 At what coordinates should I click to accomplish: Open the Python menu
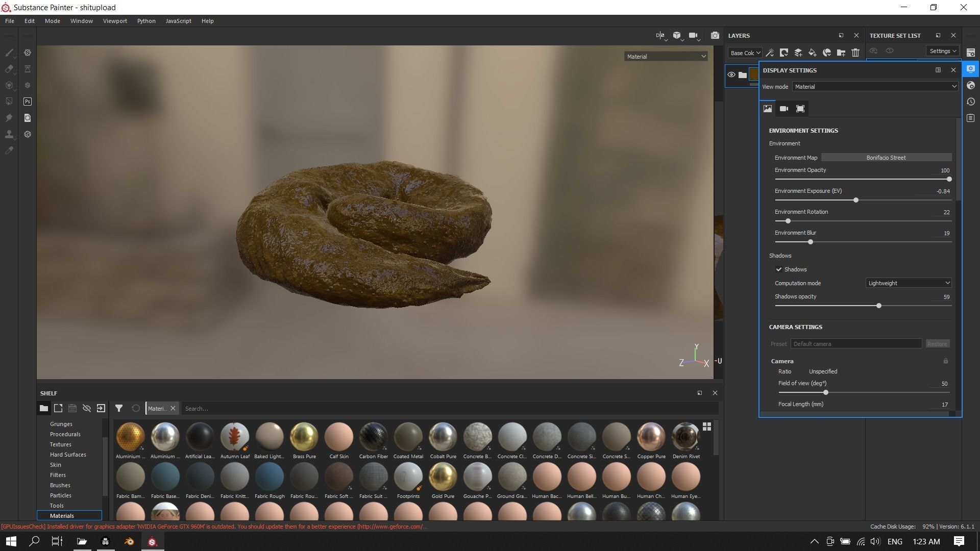tap(146, 21)
